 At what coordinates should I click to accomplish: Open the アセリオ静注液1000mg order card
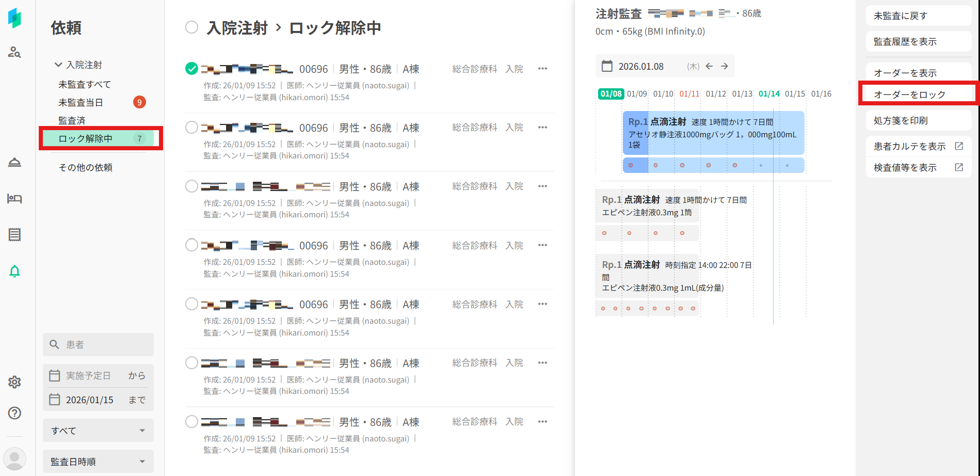tap(713, 133)
